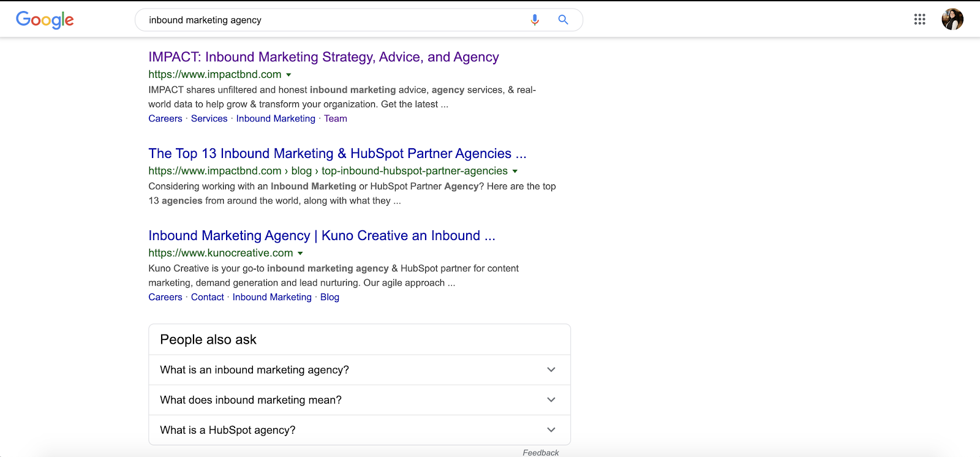Open Careers sitelink under IMPACT result
The width and height of the screenshot is (980, 457).
[165, 119]
